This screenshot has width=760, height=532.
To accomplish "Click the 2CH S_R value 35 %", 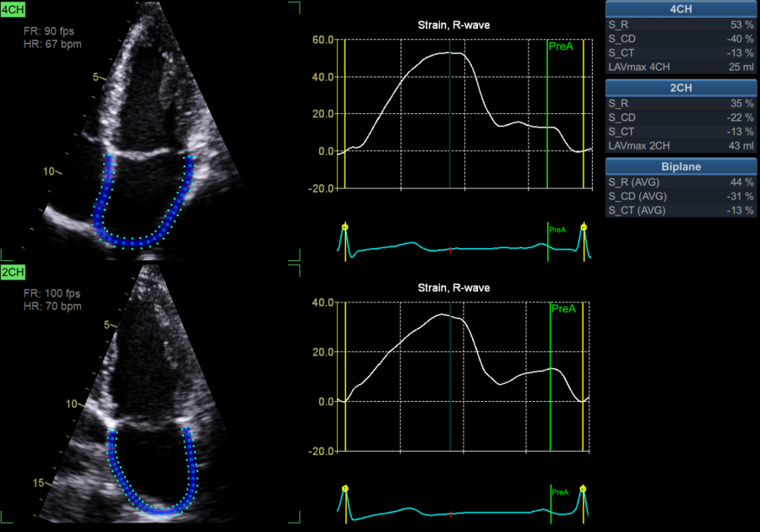I will tap(741, 104).
